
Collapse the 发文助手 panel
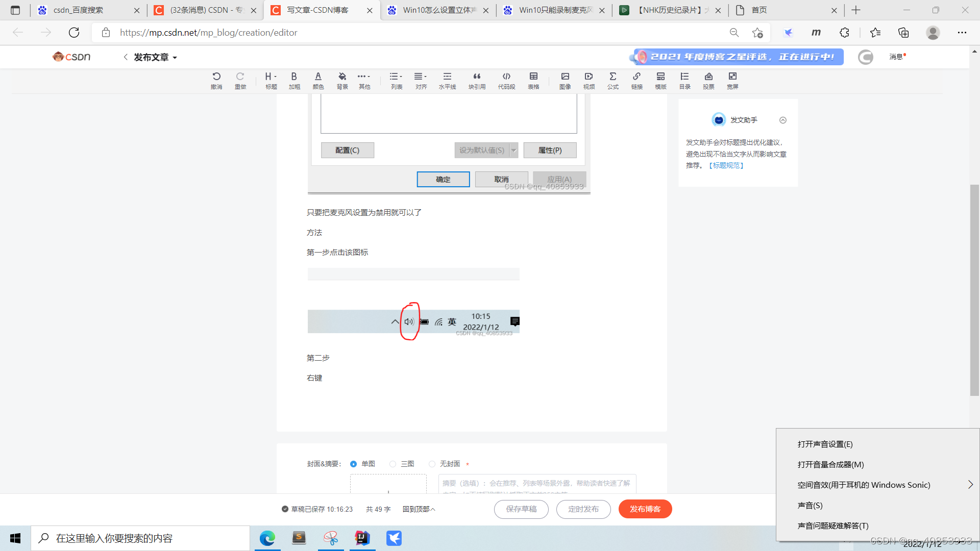click(782, 120)
